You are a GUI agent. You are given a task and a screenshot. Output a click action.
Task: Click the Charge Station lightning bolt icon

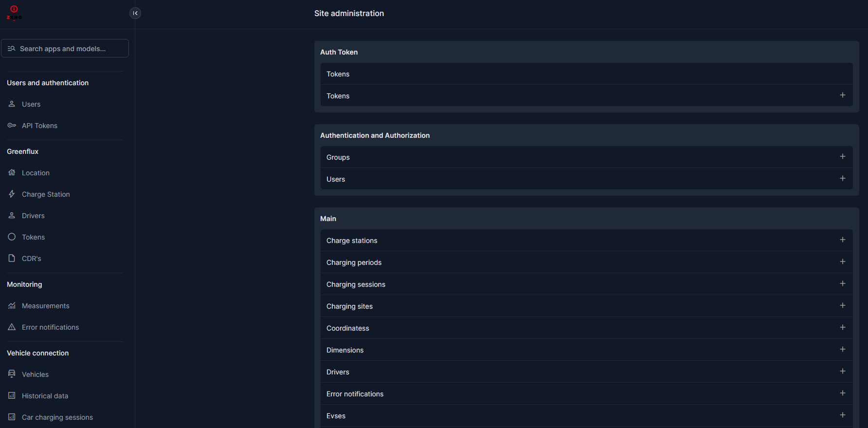tap(12, 194)
